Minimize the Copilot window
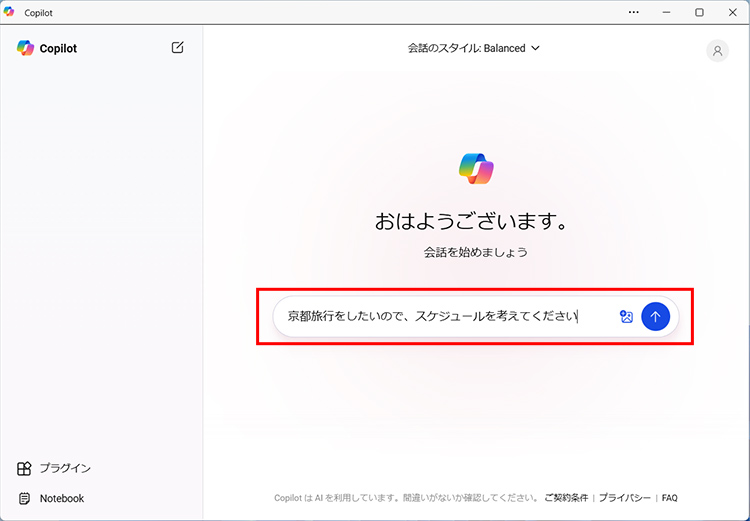 point(666,12)
